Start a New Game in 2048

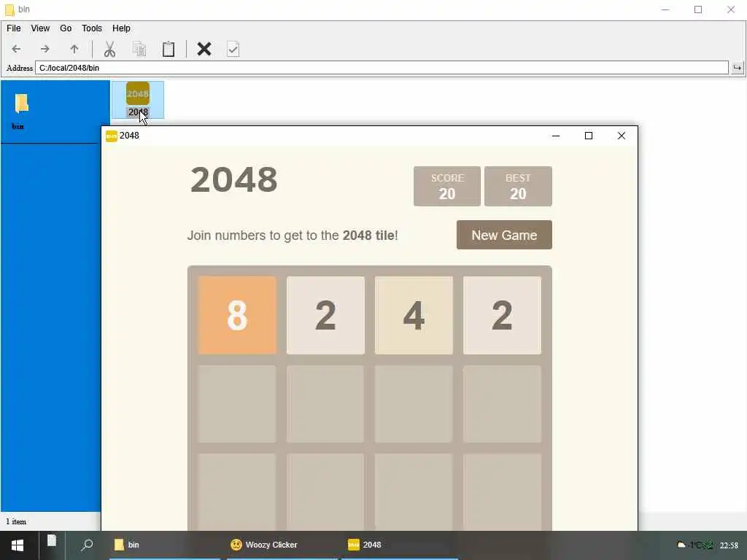pyautogui.click(x=504, y=235)
